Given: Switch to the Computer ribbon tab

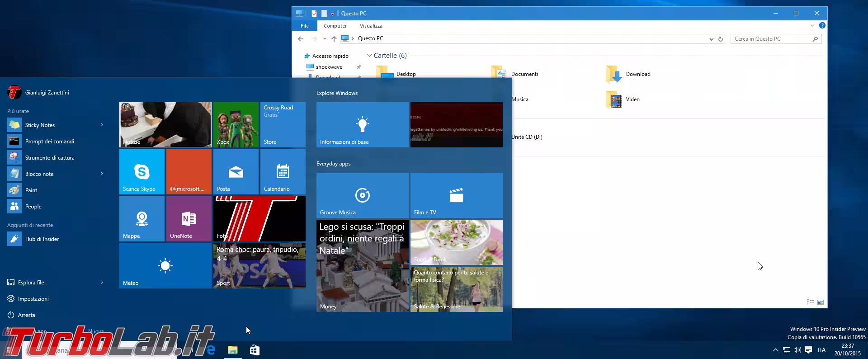Looking at the screenshot, I should 335,26.
